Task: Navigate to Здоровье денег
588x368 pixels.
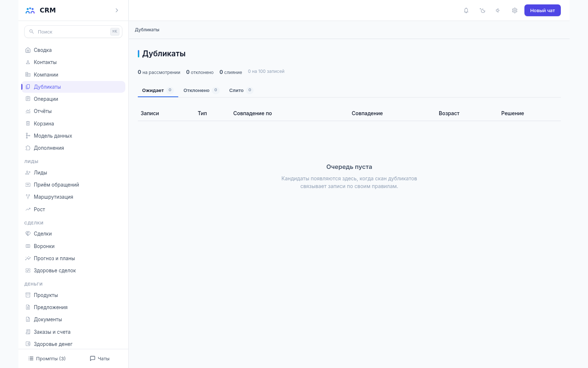Action: (x=73, y=344)
